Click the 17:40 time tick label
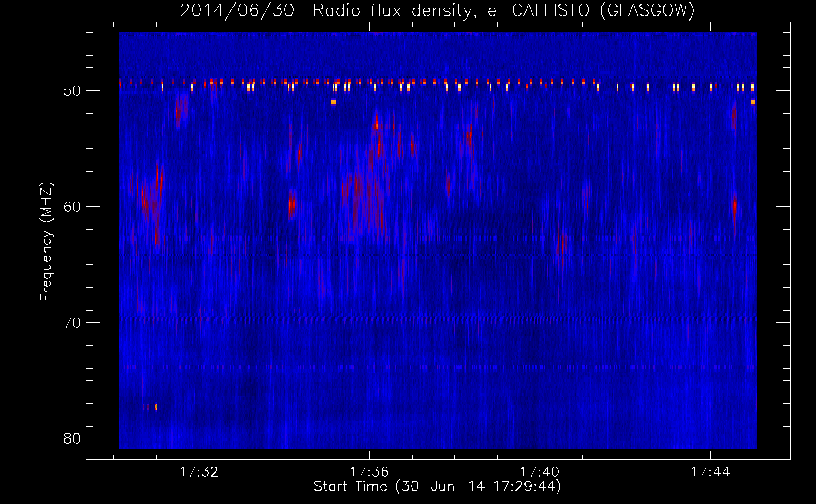The width and height of the screenshot is (816, 504). click(x=540, y=472)
